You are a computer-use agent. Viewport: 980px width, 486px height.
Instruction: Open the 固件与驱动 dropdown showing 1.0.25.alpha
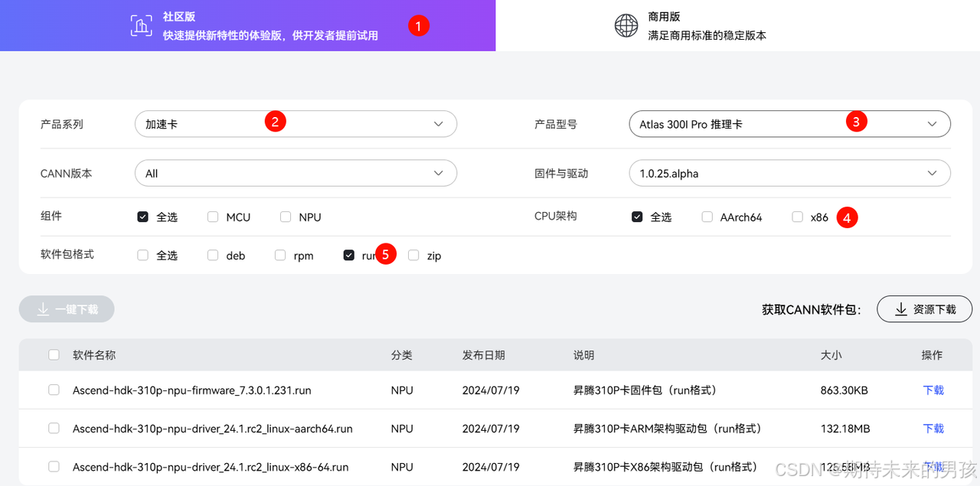point(789,174)
